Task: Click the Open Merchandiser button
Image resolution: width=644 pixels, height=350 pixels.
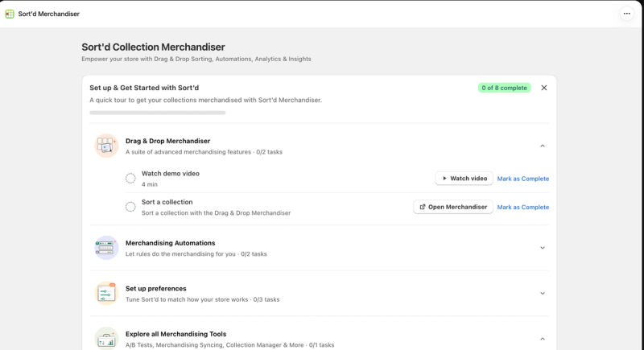Action: tap(453, 207)
